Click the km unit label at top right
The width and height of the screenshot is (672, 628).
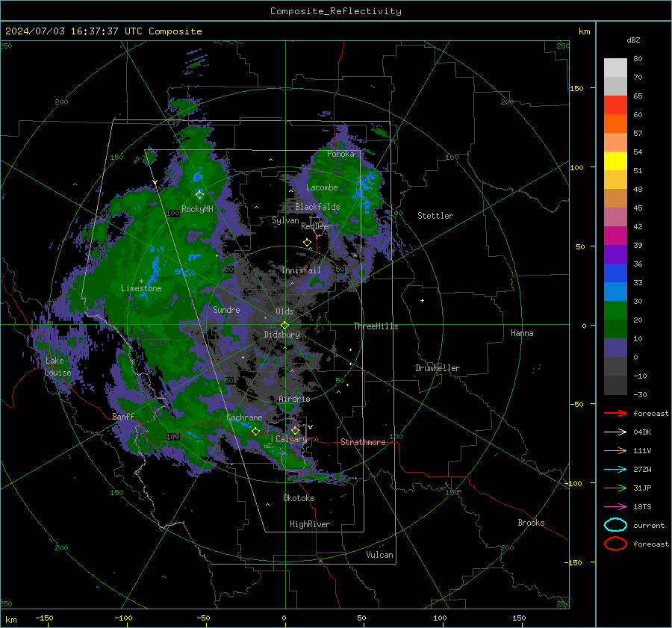[x=584, y=31]
